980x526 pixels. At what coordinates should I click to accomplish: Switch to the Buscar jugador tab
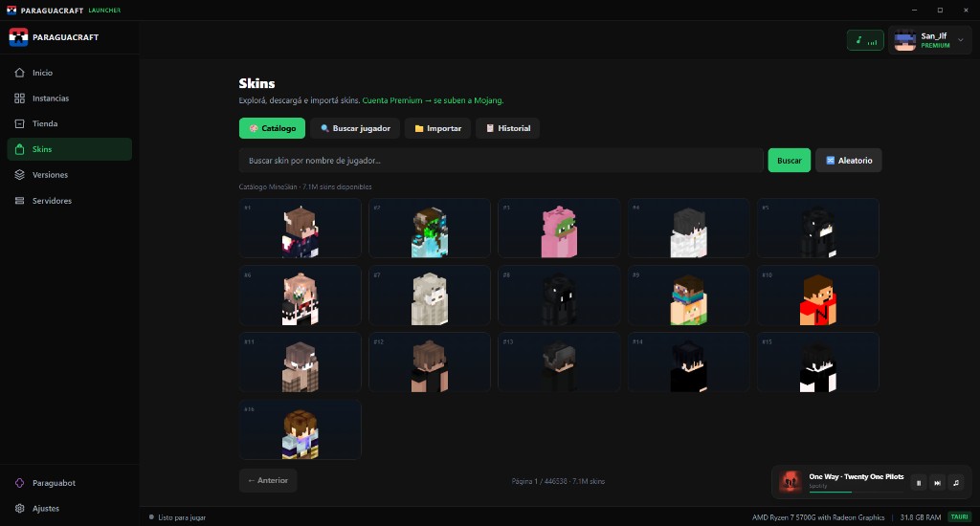pyautogui.click(x=355, y=128)
